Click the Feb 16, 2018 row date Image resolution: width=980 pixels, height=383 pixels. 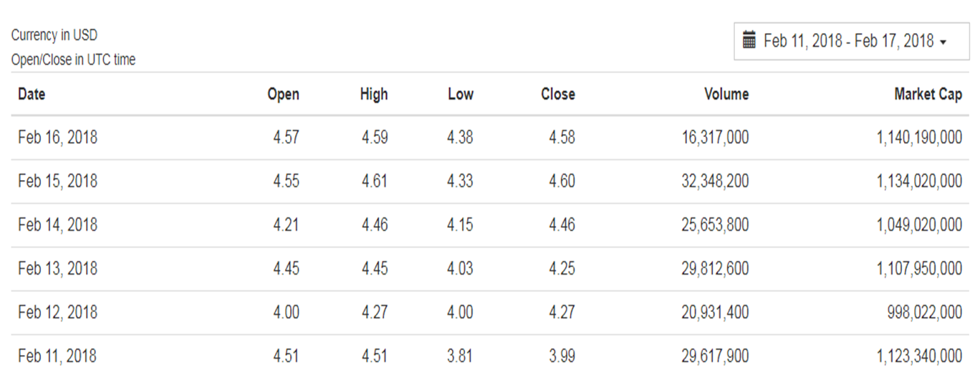pyautogui.click(x=57, y=138)
